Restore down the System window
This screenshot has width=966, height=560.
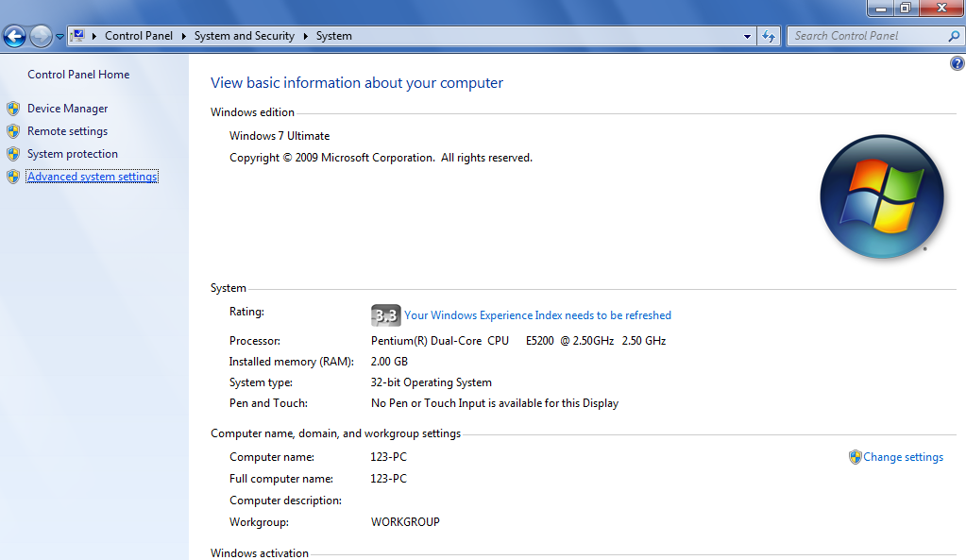pos(906,8)
